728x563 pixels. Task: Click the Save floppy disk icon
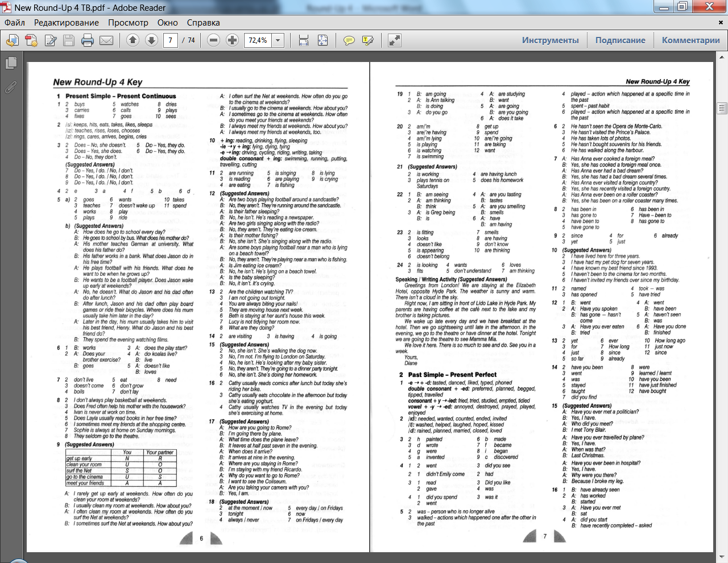tap(69, 40)
